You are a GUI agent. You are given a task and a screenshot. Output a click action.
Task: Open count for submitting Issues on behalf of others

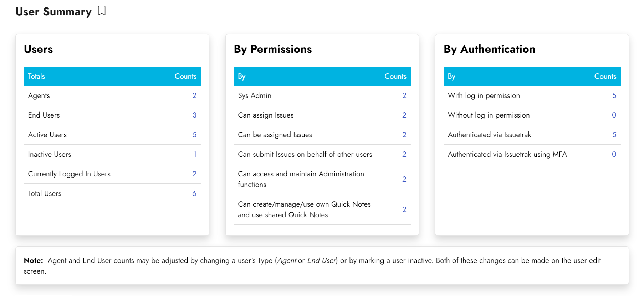click(404, 154)
